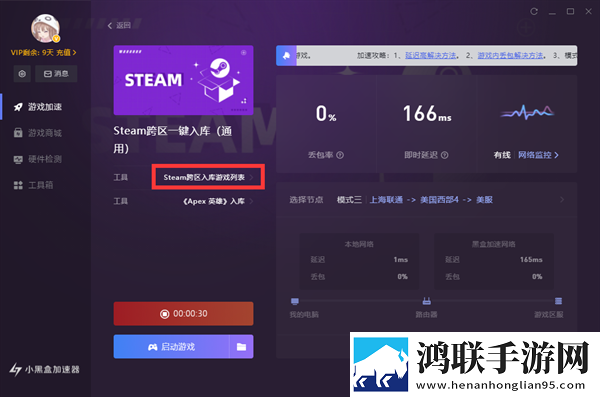Click the refresh icon in the title bar

point(534,11)
